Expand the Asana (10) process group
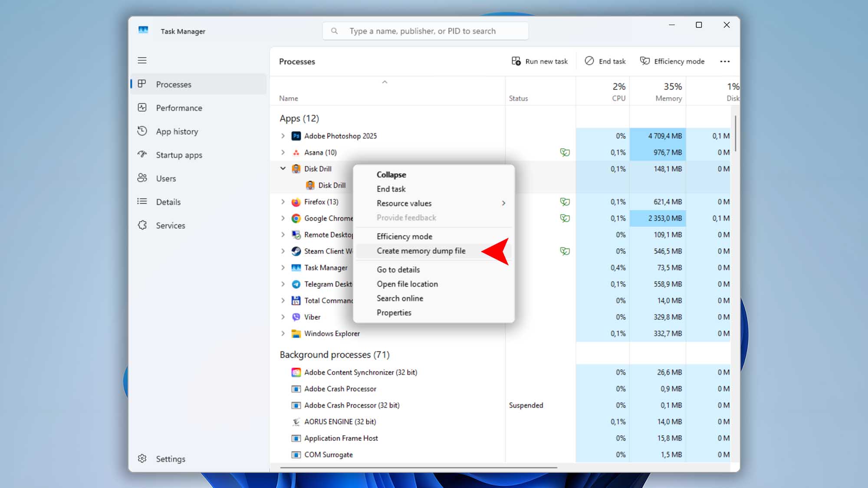868x488 pixels. (283, 152)
